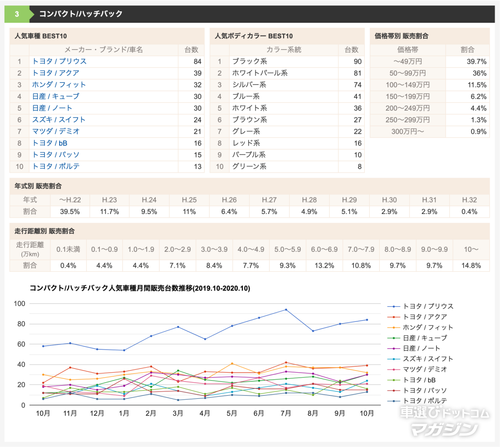Open the トヨタ / bB link
Image resolution: width=501 pixels, height=448 pixels.
point(49,143)
